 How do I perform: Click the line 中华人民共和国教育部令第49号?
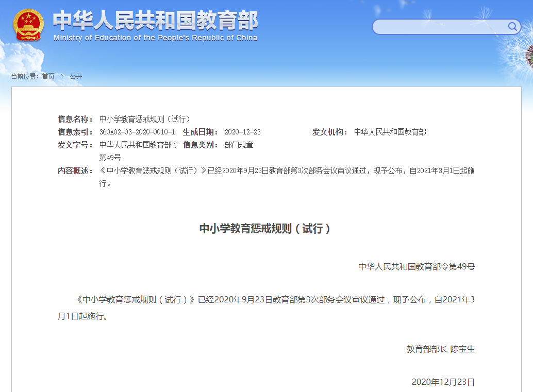pyautogui.click(x=417, y=267)
